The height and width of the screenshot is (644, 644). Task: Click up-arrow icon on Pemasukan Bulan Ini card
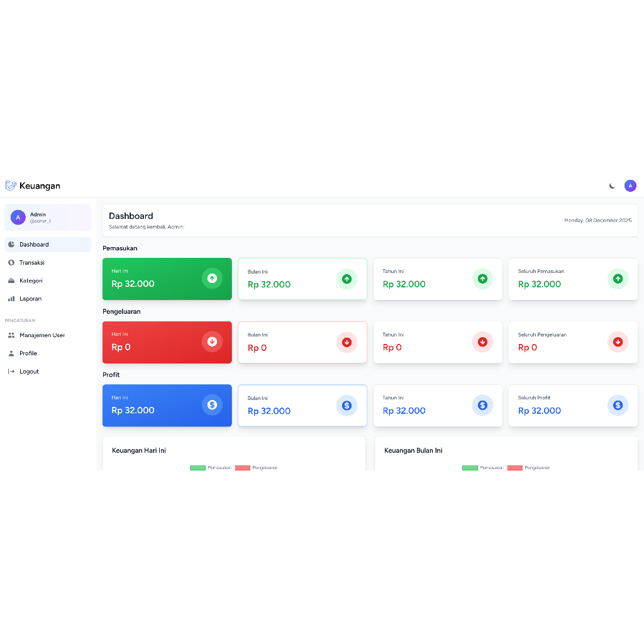pyautogui.click(x=347, y=279)
